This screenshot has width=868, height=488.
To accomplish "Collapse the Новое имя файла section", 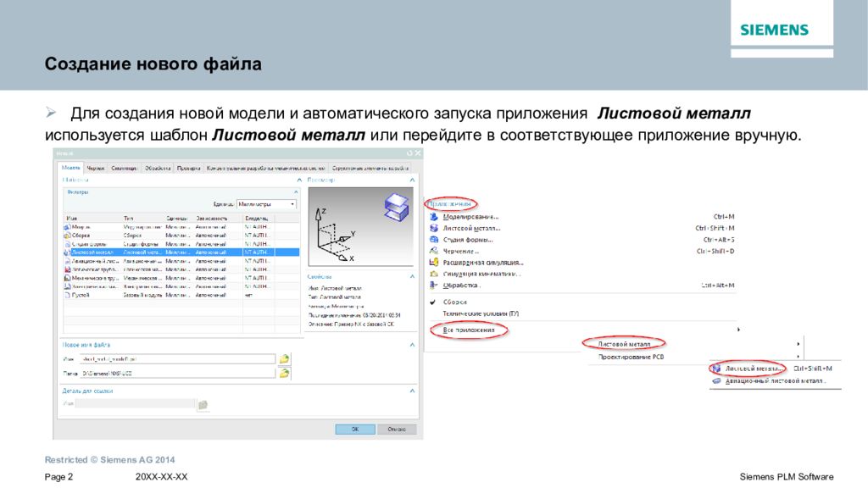I will [412, 345].
